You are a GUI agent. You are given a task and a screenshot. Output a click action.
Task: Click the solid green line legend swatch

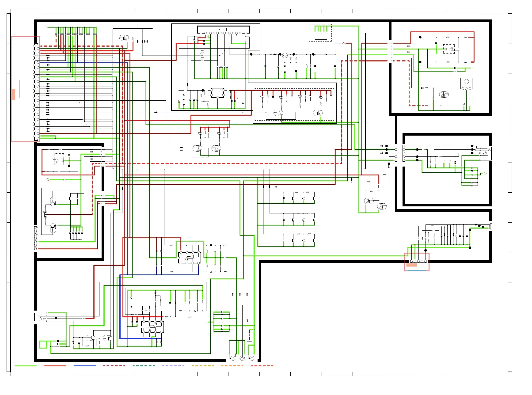coord(26,366)
